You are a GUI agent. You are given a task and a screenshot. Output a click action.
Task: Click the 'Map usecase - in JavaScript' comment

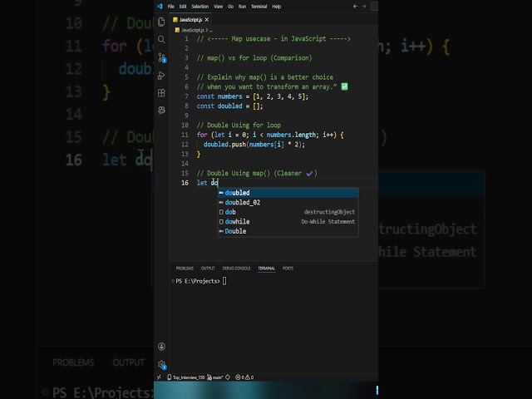pos(278,39)
